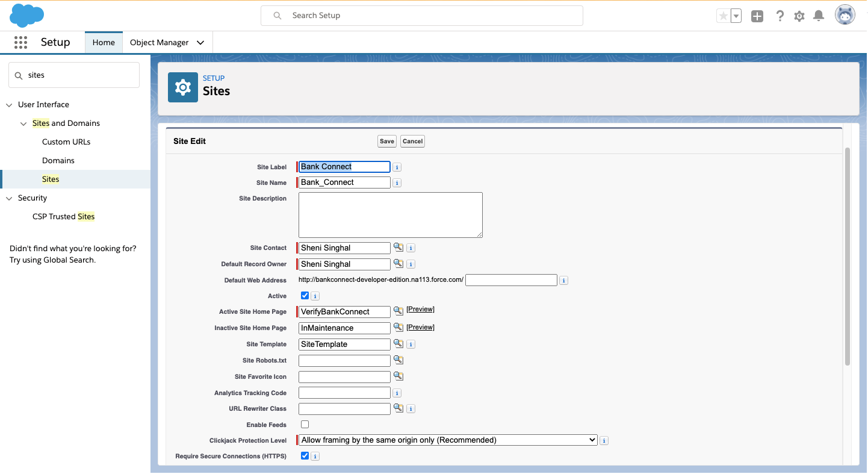Image resolution: width=868 pixels, height=474 pixels.
Task: Collapse the User Interface tree section
Action: tap(9, 105)
